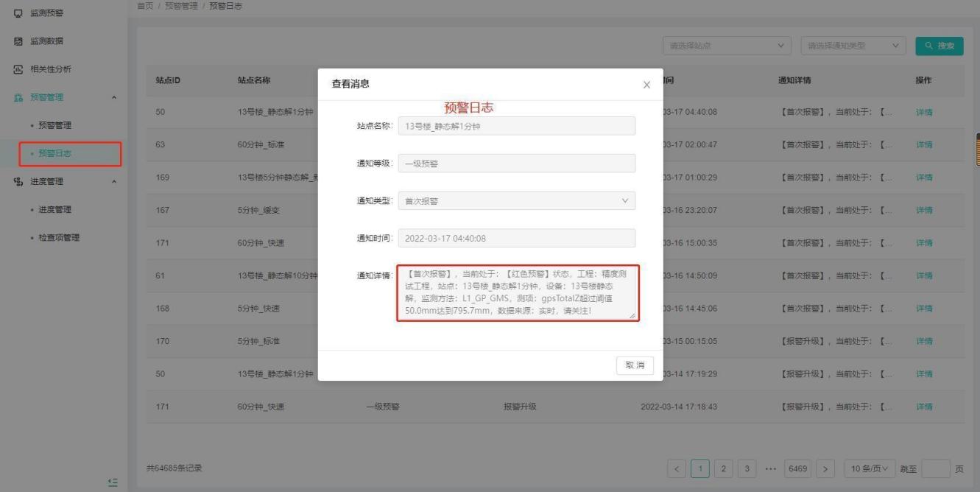Open the 通知类型 dropdown in dialog

[516, 201]
